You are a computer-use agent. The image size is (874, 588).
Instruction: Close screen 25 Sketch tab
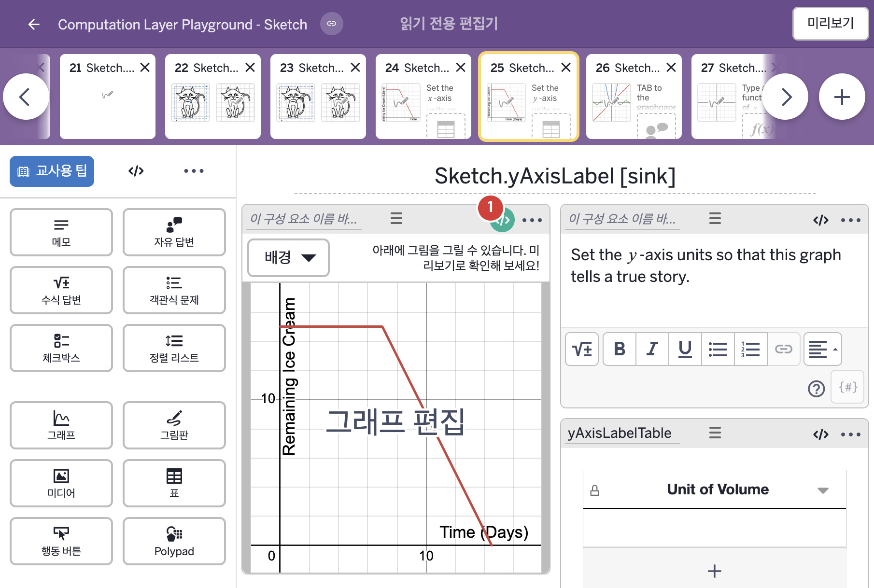pos(566,68)
